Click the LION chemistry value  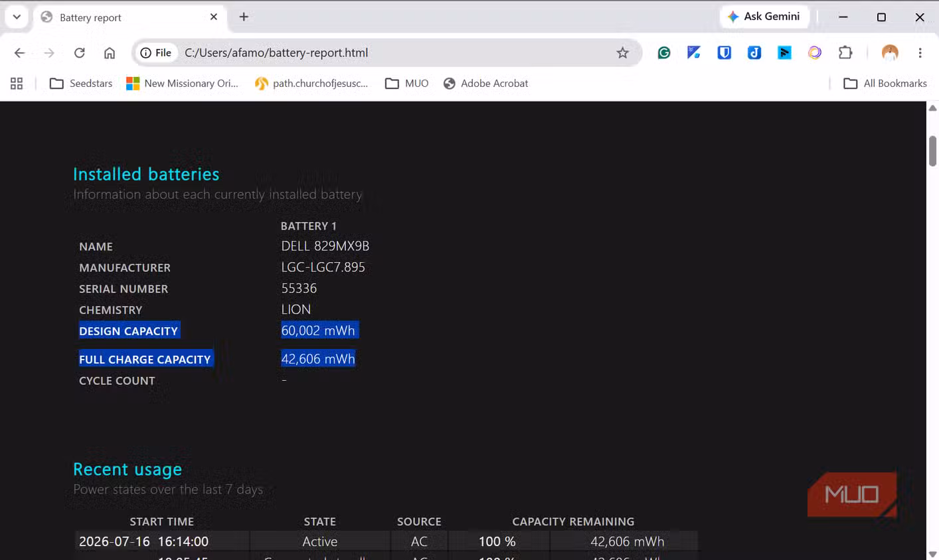296,310
